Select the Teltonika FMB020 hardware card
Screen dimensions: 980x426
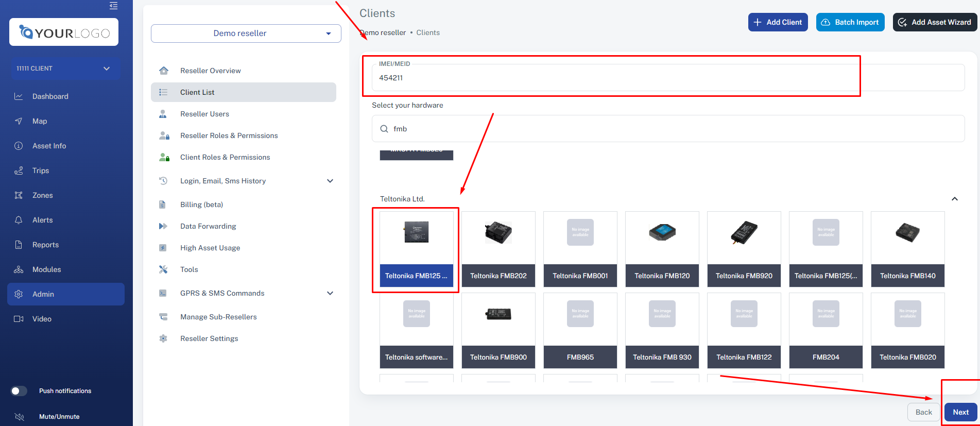[908, 331]
